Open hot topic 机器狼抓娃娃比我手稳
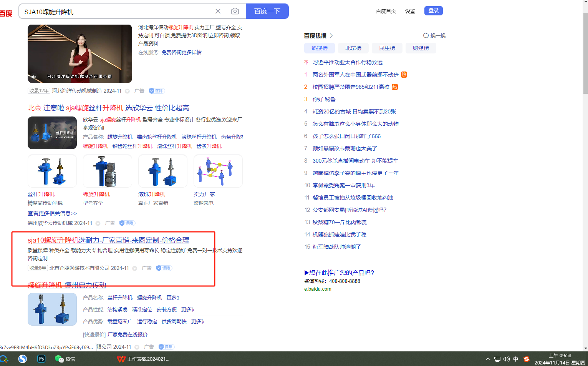Screen dimensions: 588x366 (340, 235)
